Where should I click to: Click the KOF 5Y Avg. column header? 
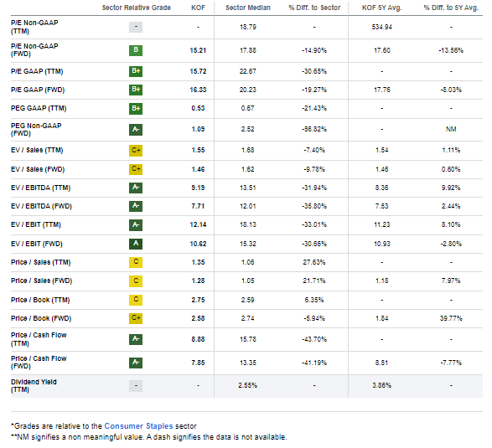pos(382,8)
